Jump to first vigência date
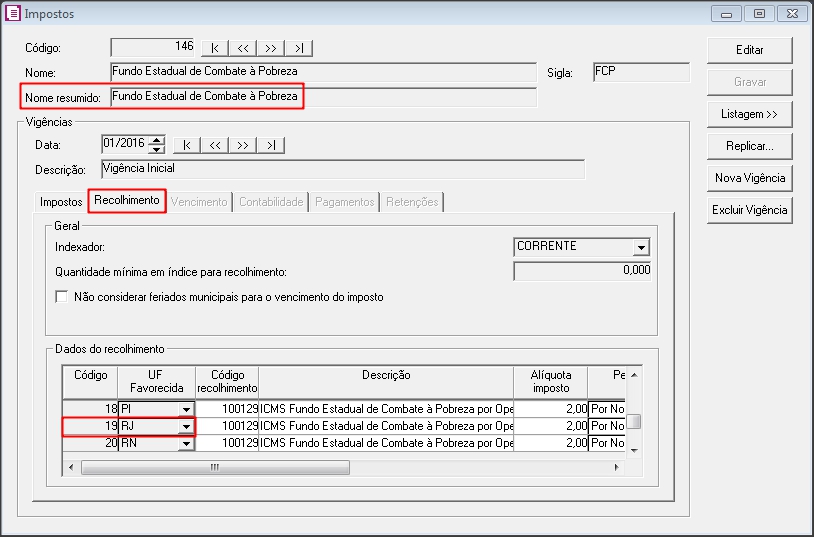Image resolution: width=814 pixels, height=537 pixels. point(187,145)
